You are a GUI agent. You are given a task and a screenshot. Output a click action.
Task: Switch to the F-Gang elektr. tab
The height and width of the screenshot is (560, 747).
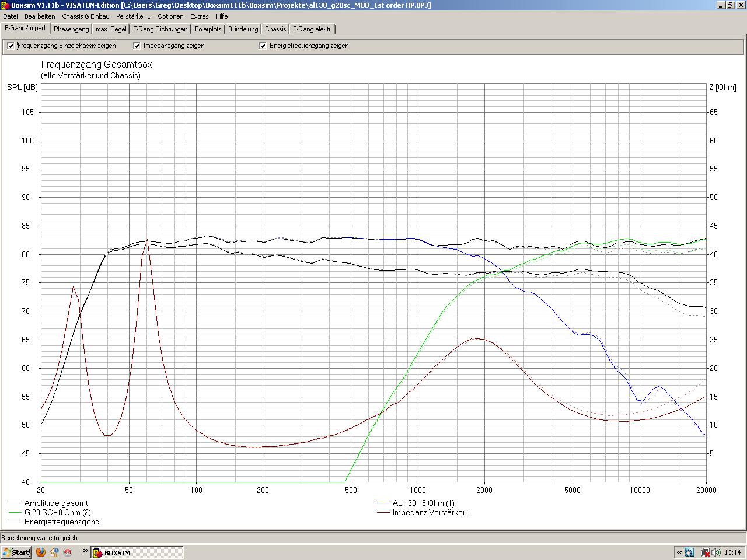312,29
